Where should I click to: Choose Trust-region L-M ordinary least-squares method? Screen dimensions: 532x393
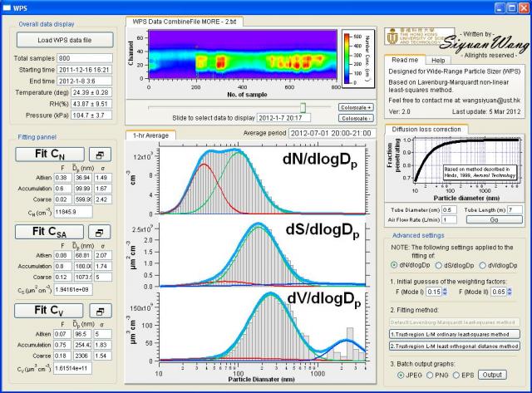pyautogui.click(x=455, y=334)
